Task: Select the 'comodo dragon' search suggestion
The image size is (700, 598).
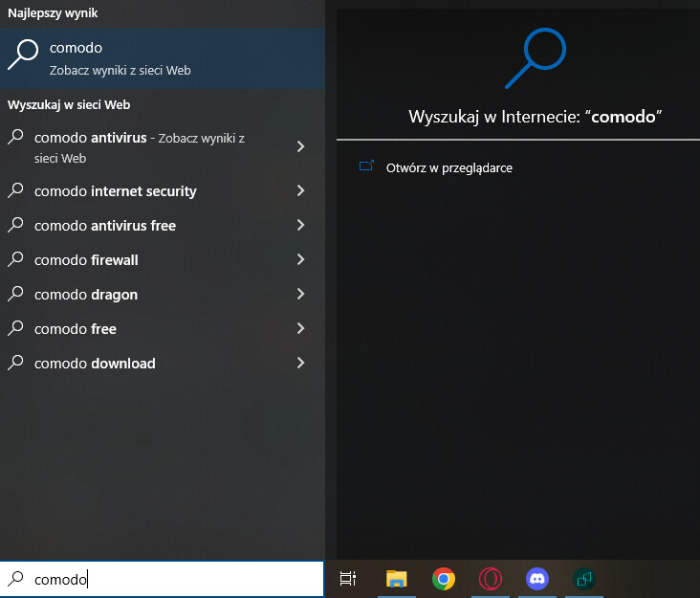Action: click(86, 295)
